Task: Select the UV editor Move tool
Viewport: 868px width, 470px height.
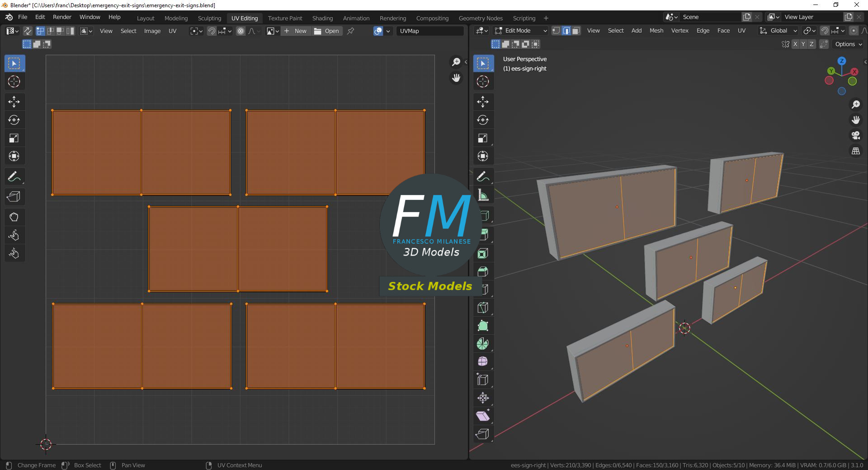Action: 14,102
